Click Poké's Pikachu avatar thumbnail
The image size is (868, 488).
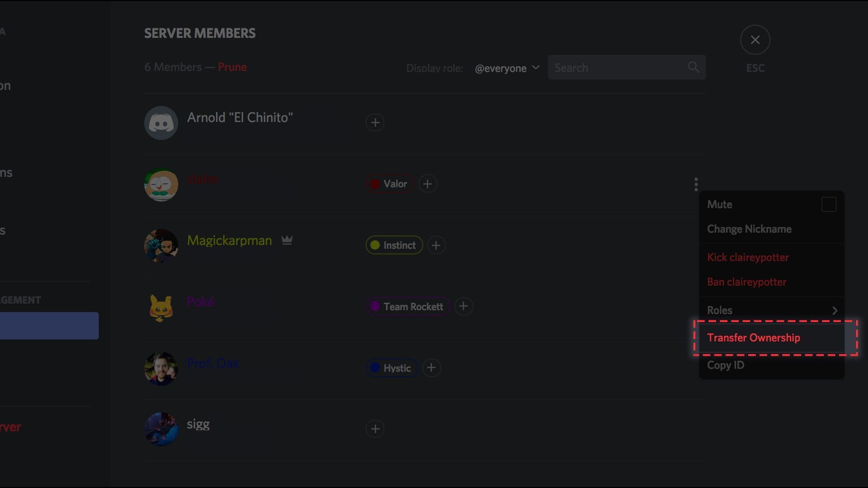[161, 307]
